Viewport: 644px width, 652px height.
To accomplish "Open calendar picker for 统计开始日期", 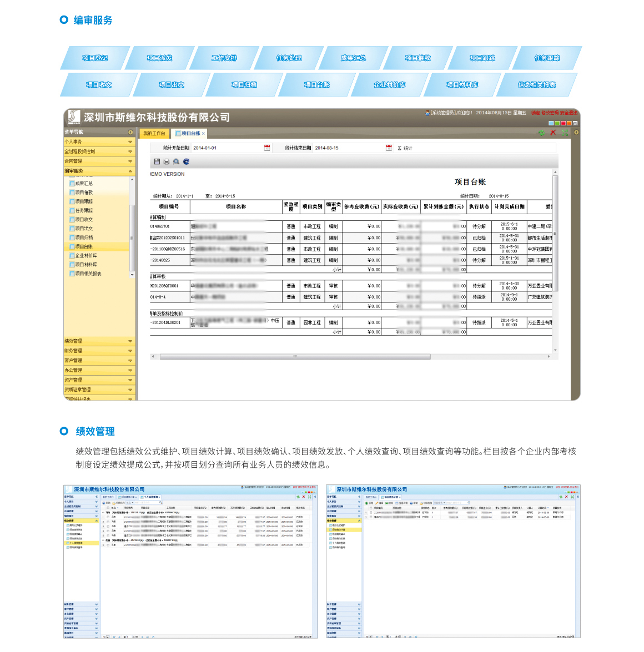I will [267, 148].
